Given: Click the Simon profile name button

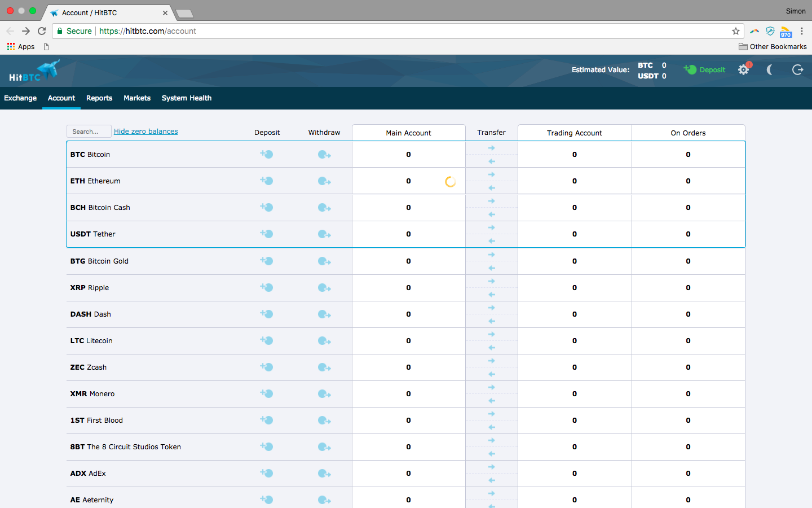Looking at the screenshot, I should pyautogui.click(x=796, y=11).
